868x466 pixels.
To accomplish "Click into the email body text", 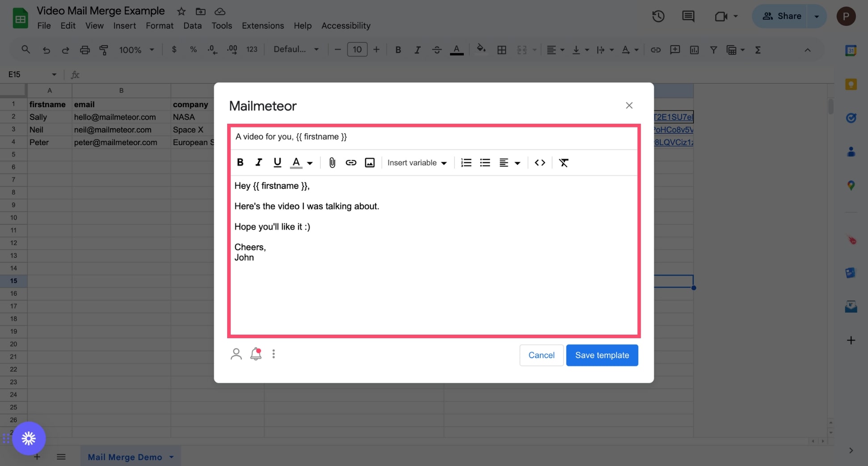I will pos(434,255).
